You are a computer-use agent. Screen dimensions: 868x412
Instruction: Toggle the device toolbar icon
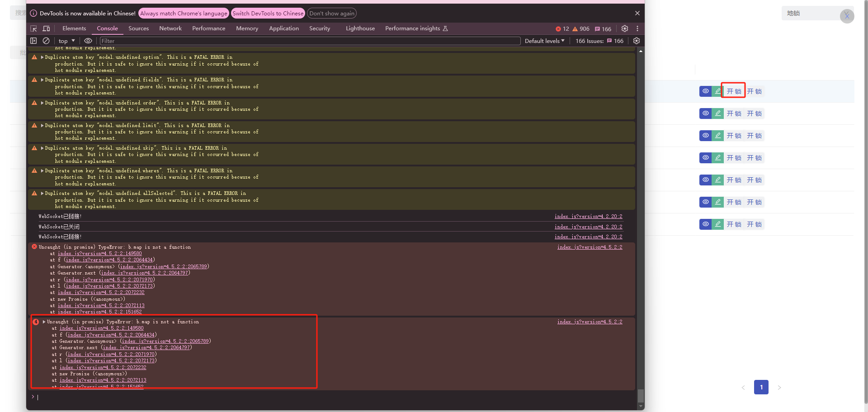click(x=46, y=28)
